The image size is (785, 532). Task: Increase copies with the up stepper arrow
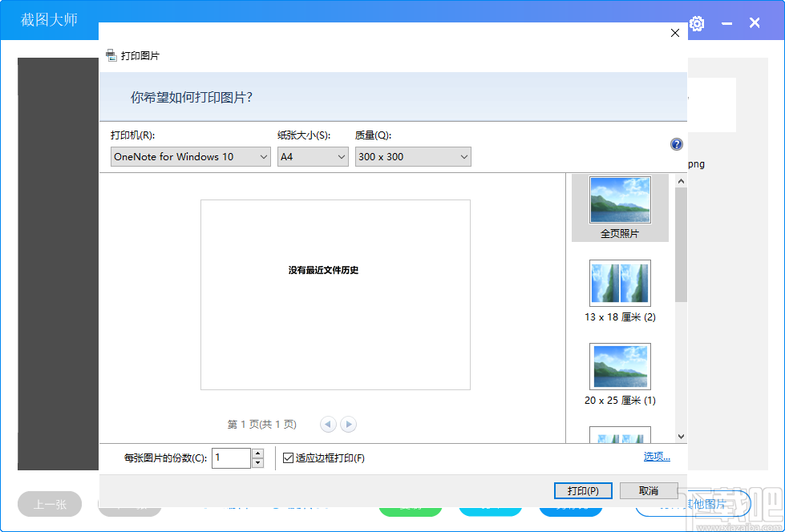coord(257,453)
